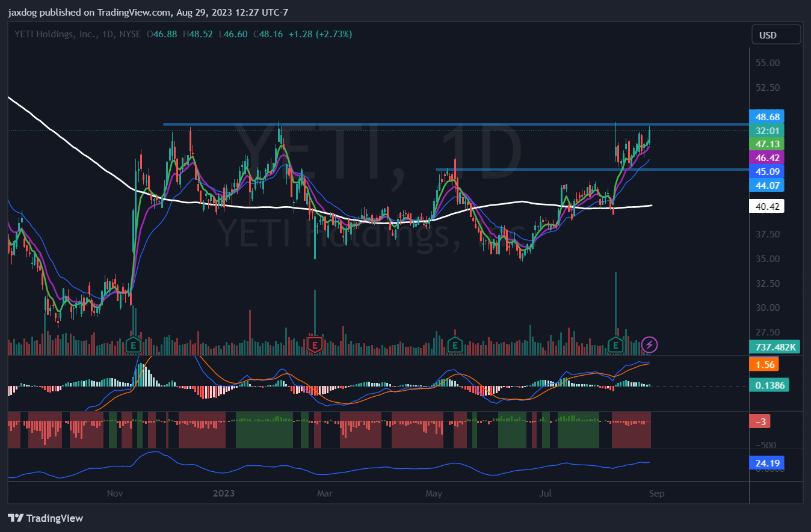Viewport: 811px width, 532px height.
Task: Select the 48.68 horizontal line price label
Action: click(x=766, y=117)
